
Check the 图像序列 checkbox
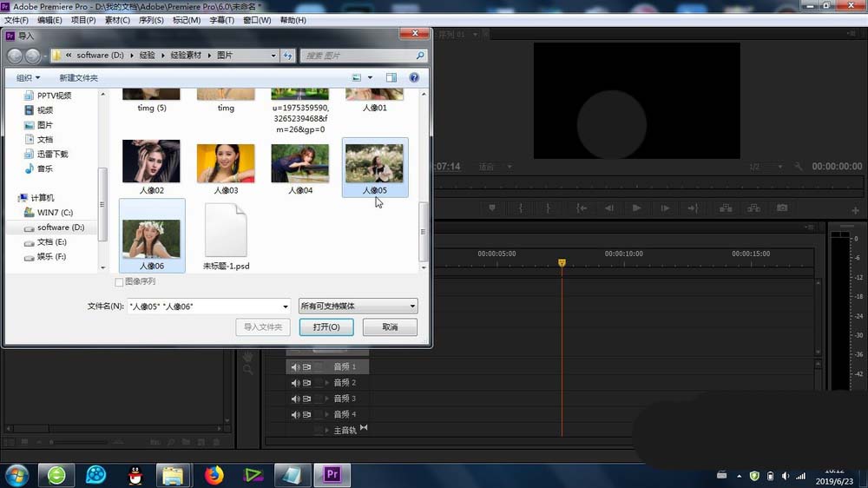[x=119, y=282]
